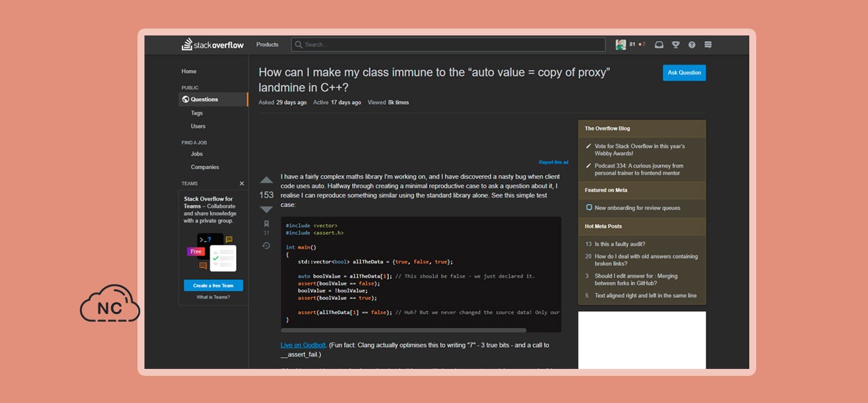Screen dimensions: 868x403
Task: Click the reputation score 81
Action: [632, 44]
